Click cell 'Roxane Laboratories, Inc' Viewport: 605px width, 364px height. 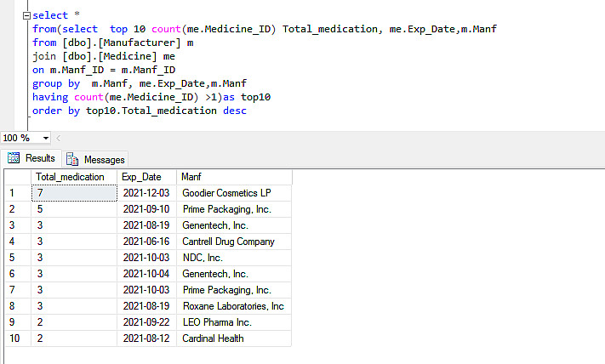[x=234, y=306]
